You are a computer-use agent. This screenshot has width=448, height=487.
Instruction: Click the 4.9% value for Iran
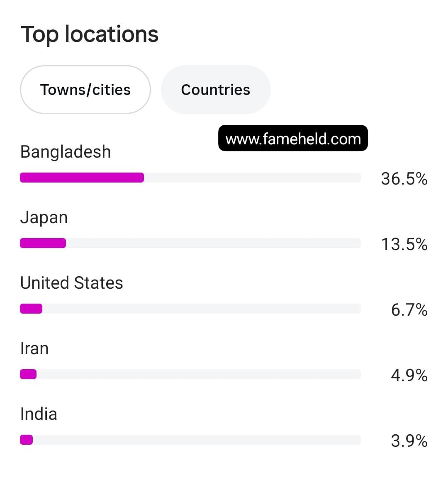point(409,375)
